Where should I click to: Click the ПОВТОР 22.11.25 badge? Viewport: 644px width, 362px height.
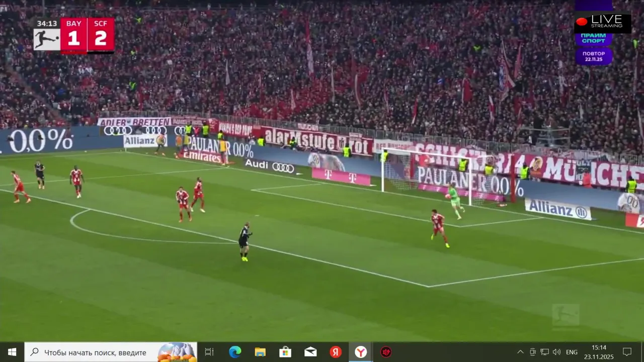tap(594, 56)
